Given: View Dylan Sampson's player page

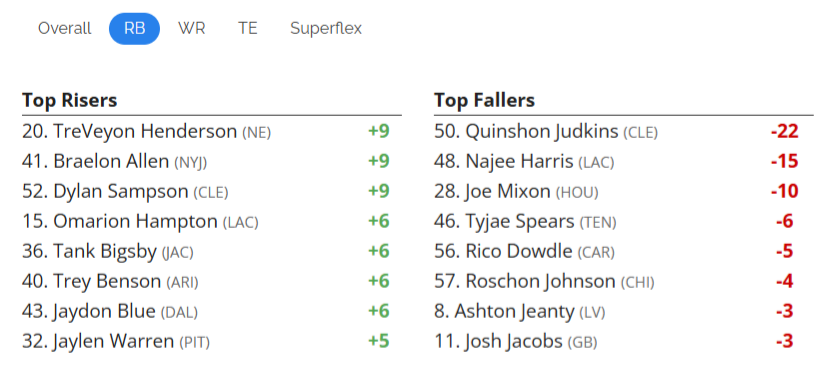Looking at the screenshot, I should (121, 192).
